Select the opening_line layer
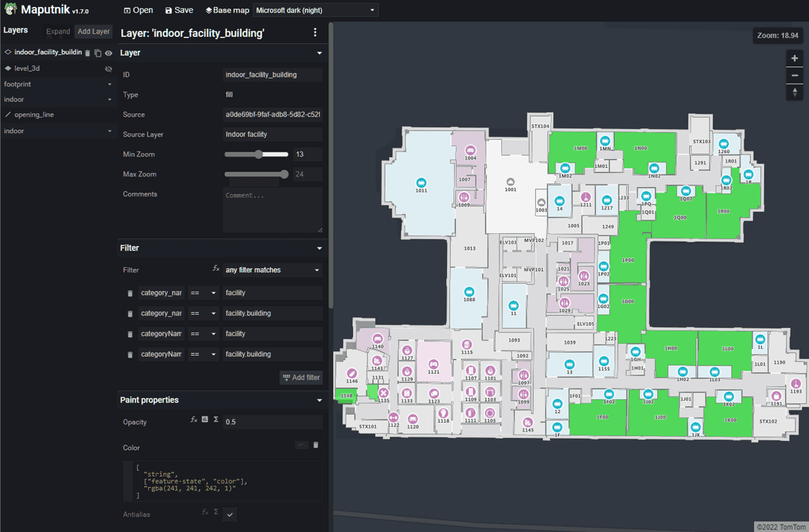This screenshot has height=532, width=809. click(x=34, y=115)
